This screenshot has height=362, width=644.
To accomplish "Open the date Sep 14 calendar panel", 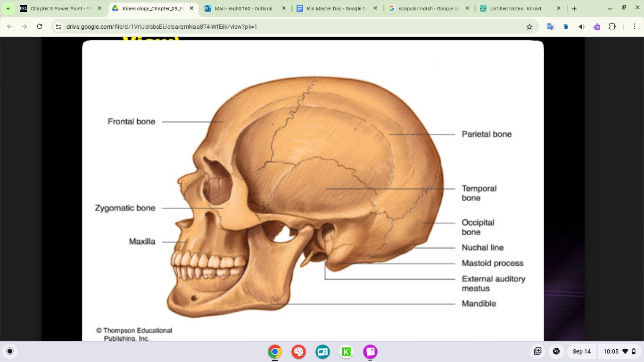I will 581,351.
